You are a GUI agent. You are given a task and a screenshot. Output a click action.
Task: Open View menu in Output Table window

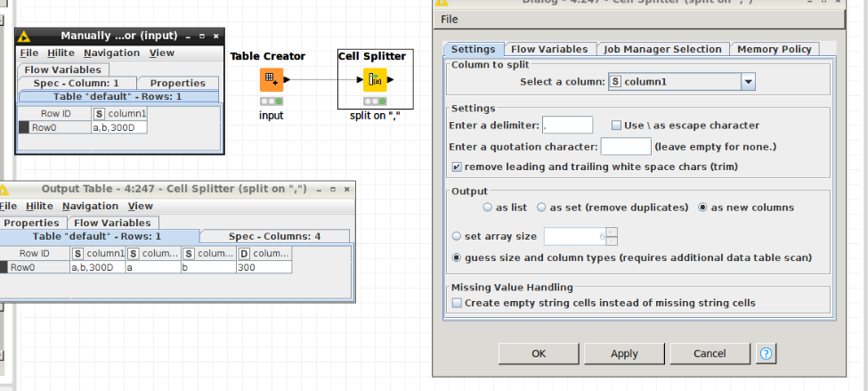(x=140, y=206)
